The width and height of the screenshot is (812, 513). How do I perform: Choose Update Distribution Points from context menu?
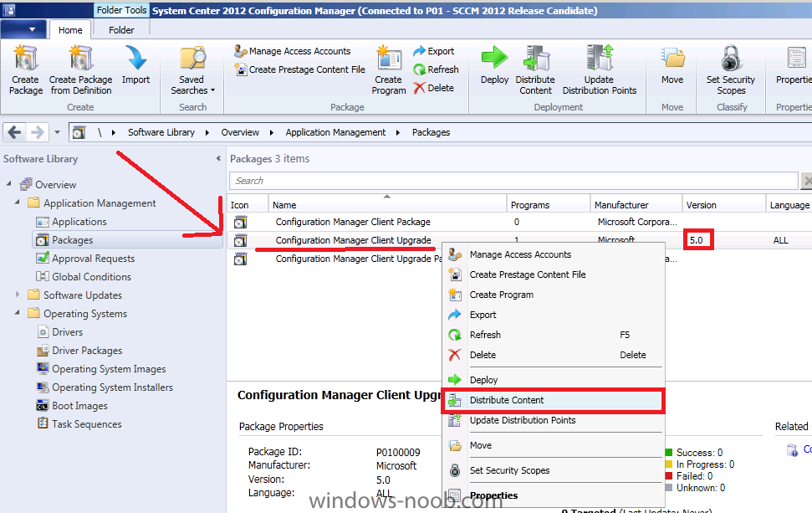click(x=553, y=420)
